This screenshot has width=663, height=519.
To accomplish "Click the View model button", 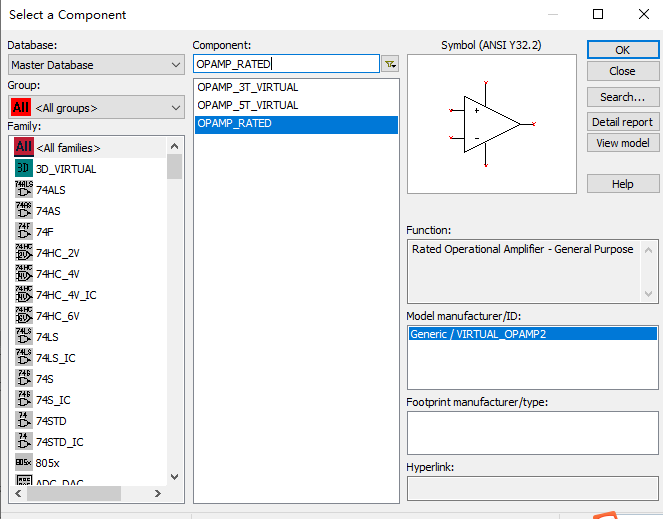I will coord(622,143).
